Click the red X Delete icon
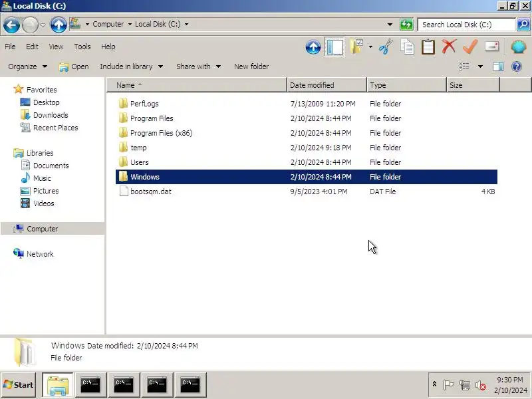 pos(449,46)
